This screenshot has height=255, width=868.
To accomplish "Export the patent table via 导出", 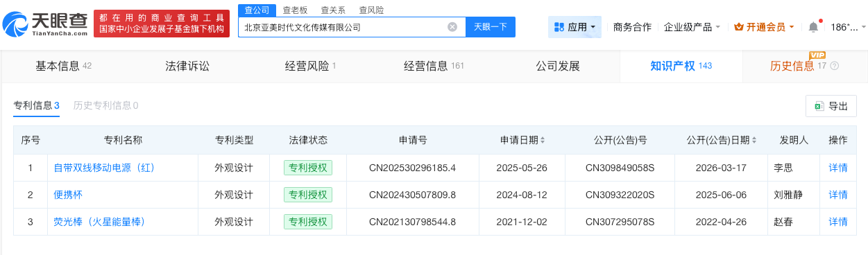I will coord(831,106).
